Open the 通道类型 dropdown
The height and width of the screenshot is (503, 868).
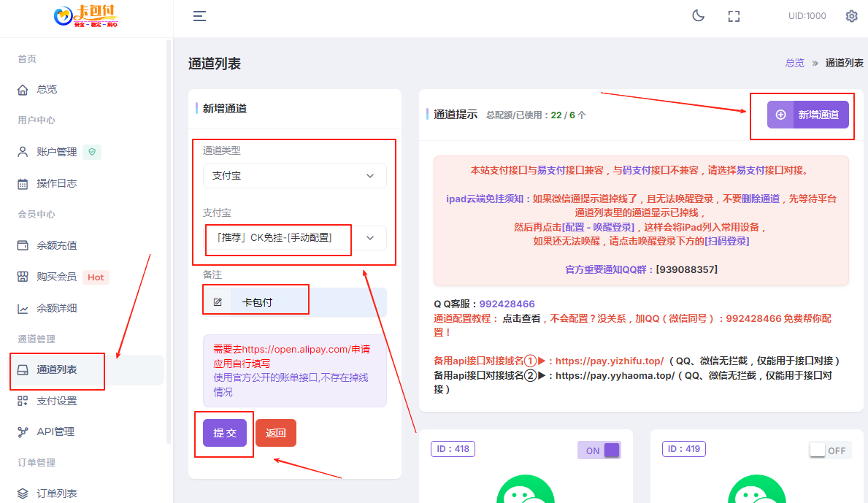(294, 175)
